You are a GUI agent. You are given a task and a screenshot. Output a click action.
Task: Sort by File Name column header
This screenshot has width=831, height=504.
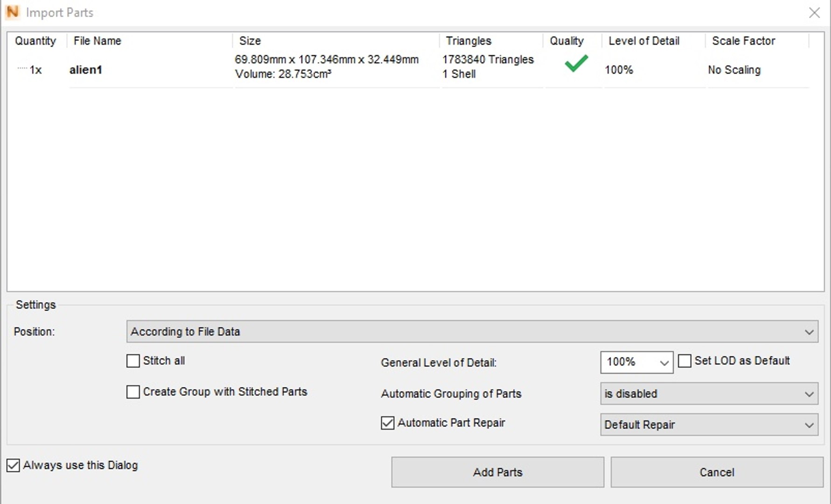point(98,41)
